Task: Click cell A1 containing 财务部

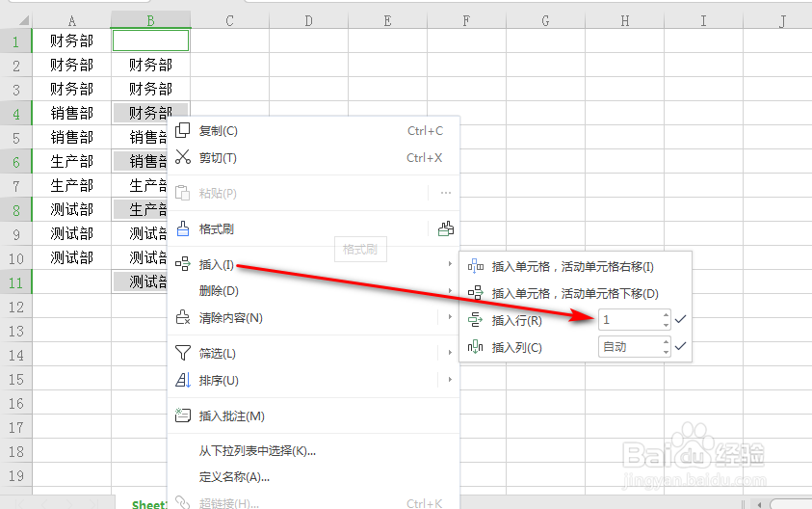Action: tap(71, 40)
